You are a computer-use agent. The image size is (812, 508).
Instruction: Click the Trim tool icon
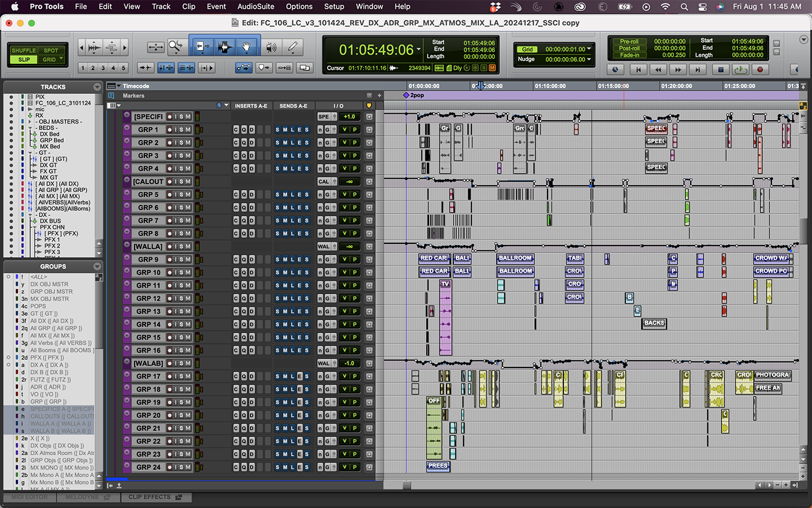(201, 47)
